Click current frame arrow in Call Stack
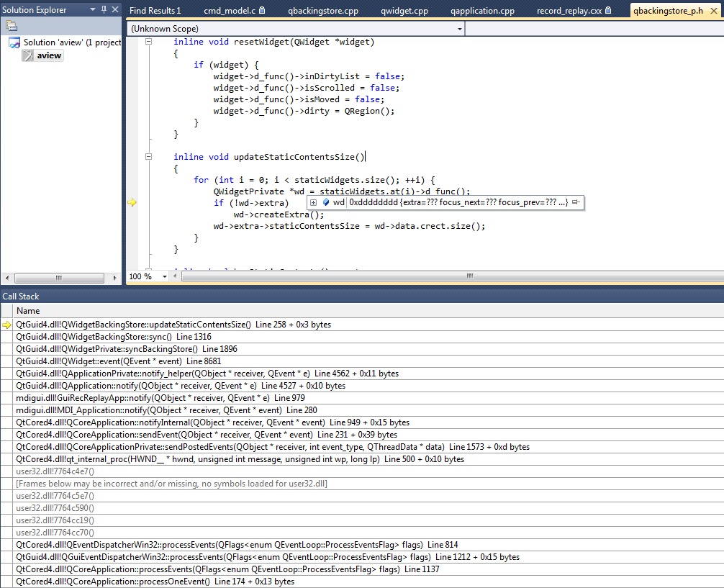The height and width of the screenshot is (588, 724). click(x=6, y=325)
